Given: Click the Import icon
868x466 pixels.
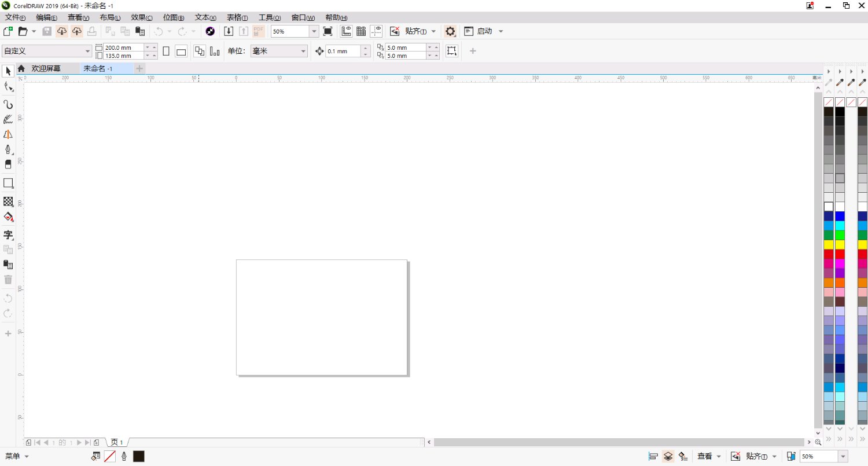Looking at the screenshot, I should click(229, 31).
